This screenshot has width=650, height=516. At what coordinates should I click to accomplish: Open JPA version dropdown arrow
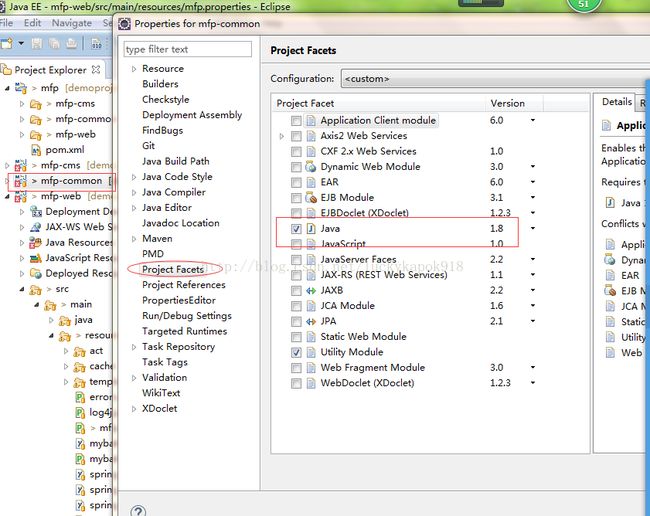pos(533,321)
